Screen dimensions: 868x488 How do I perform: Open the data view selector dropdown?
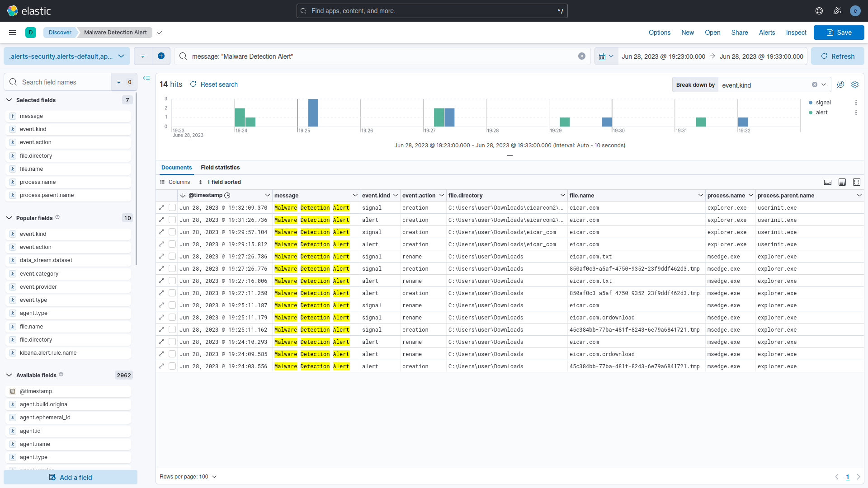pos(67,56)
